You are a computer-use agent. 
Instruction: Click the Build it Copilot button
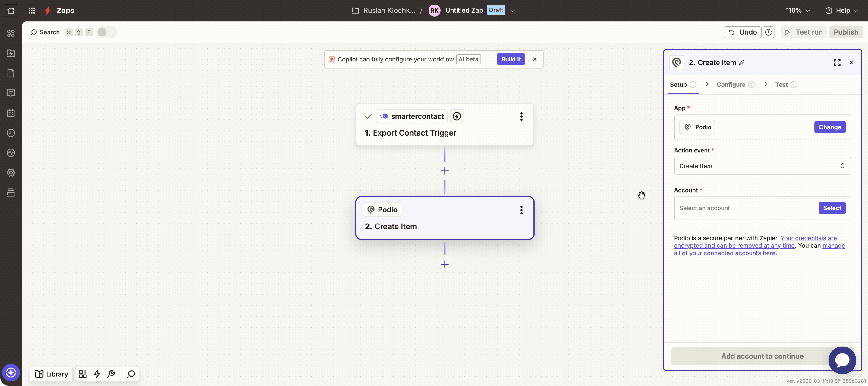coord(511,59)
